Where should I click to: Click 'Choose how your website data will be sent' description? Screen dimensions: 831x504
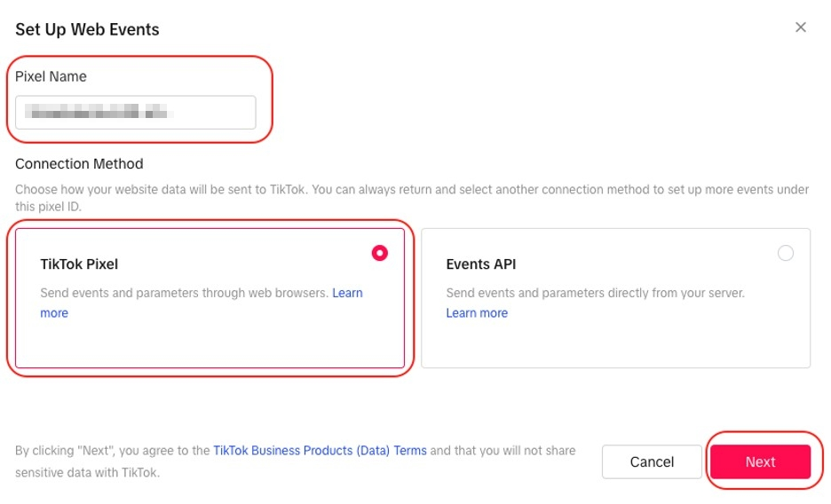coord(412,198)
